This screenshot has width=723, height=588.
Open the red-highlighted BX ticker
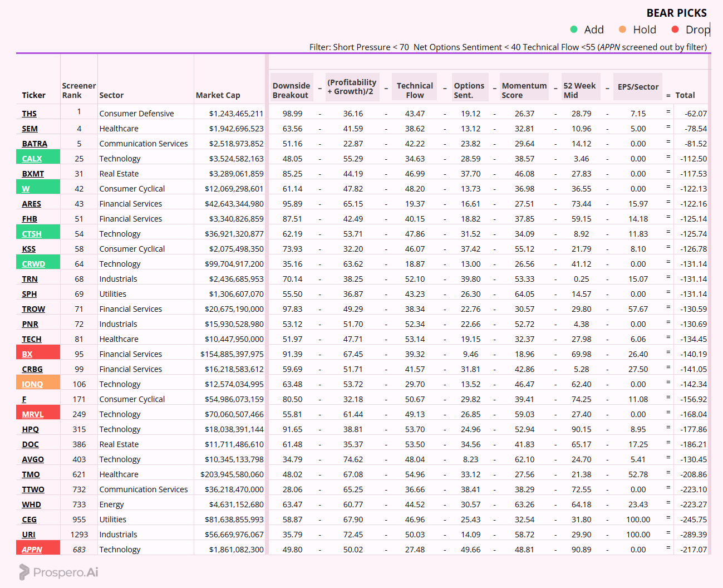pos(27,354)
